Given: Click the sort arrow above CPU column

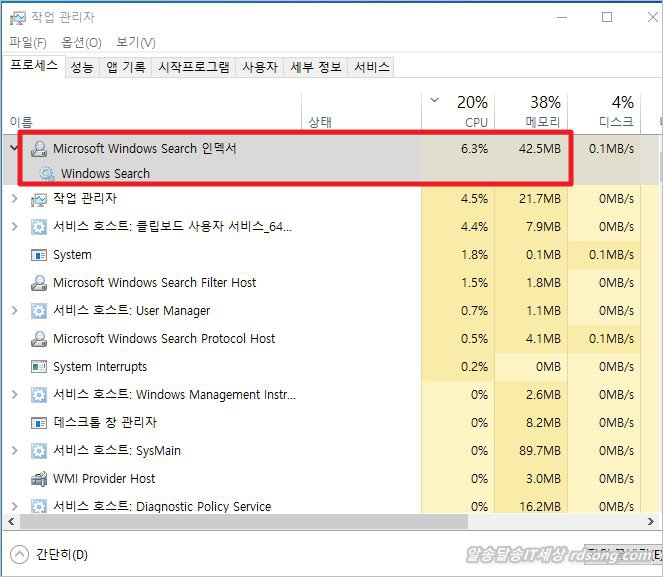Looking at the screenshot, I should coord(434,101).
